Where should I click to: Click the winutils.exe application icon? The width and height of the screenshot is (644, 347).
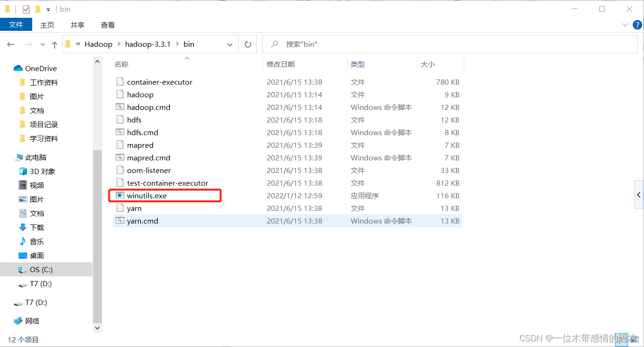pos(120,195)
